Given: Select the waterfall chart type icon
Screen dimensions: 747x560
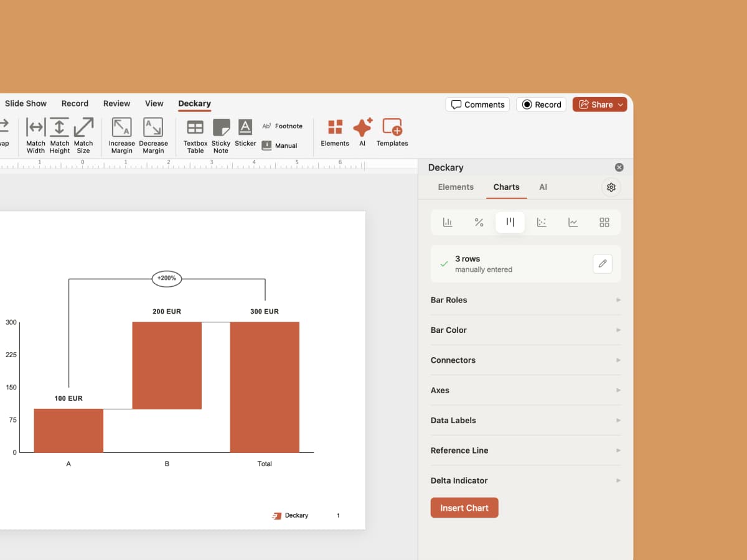Looking at the screenshot, I should (510, 222).
